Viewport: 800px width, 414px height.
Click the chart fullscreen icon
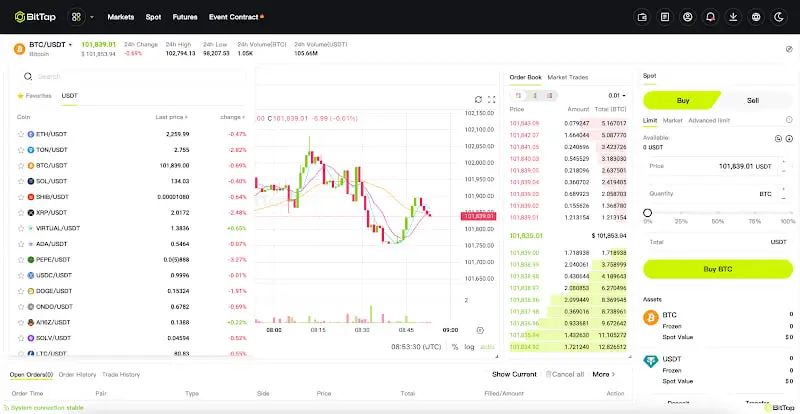[491, 99]
